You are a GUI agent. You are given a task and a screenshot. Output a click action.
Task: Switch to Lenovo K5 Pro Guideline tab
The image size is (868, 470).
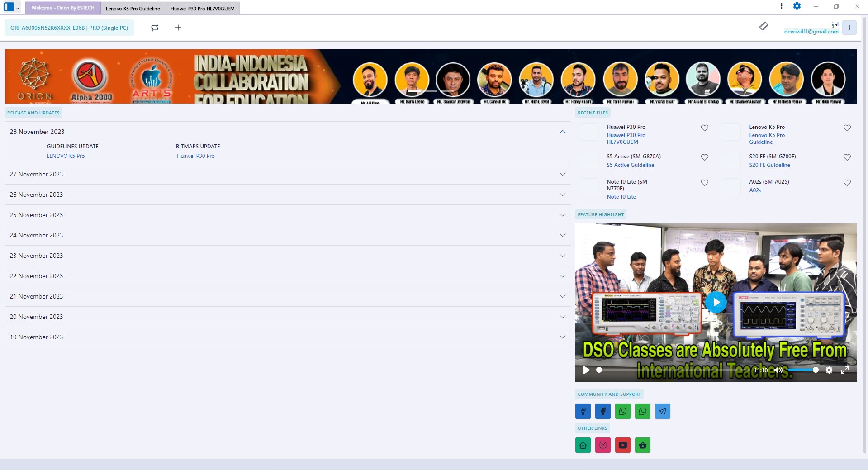point(133,9)
